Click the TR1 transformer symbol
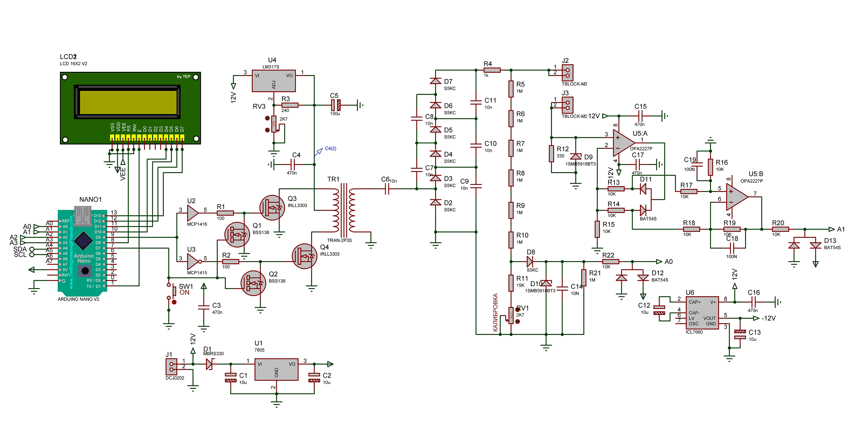 (344, 211)
